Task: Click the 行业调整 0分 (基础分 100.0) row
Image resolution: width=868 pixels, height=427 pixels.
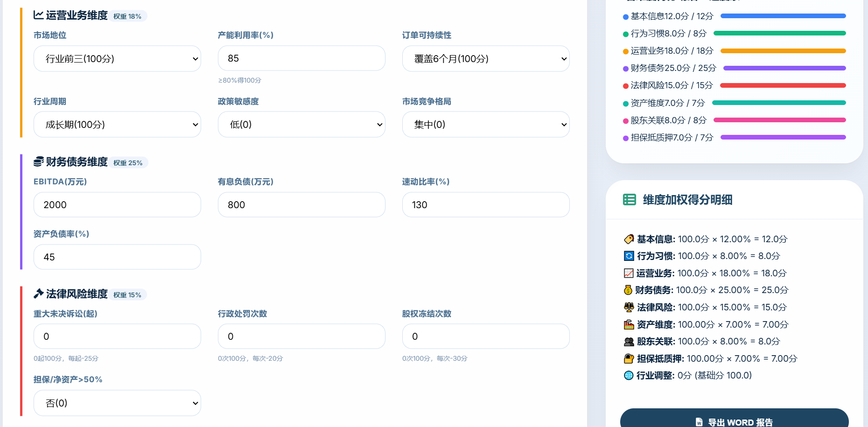Action: click(688, 375)
